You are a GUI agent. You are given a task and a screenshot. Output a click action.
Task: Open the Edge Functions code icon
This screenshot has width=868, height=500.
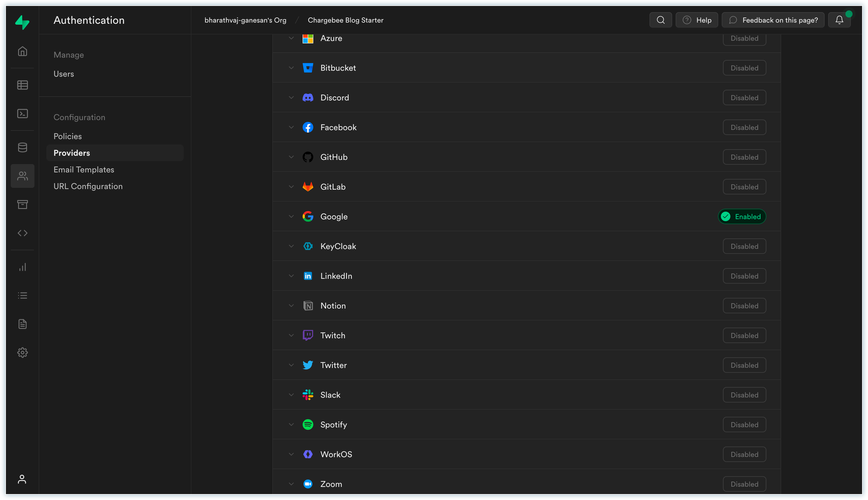(x=22, y=233)
